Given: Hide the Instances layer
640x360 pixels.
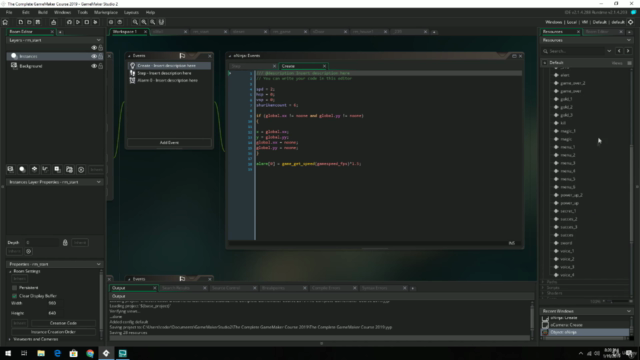Looking at the screenshot, I should [x=94, y=56].
